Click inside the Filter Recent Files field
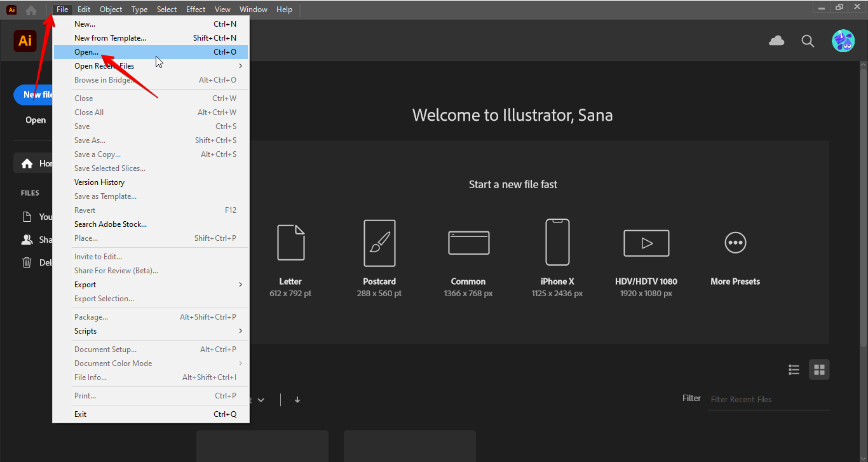Viewport: 868px width, 462px height. tap(763, 399)
